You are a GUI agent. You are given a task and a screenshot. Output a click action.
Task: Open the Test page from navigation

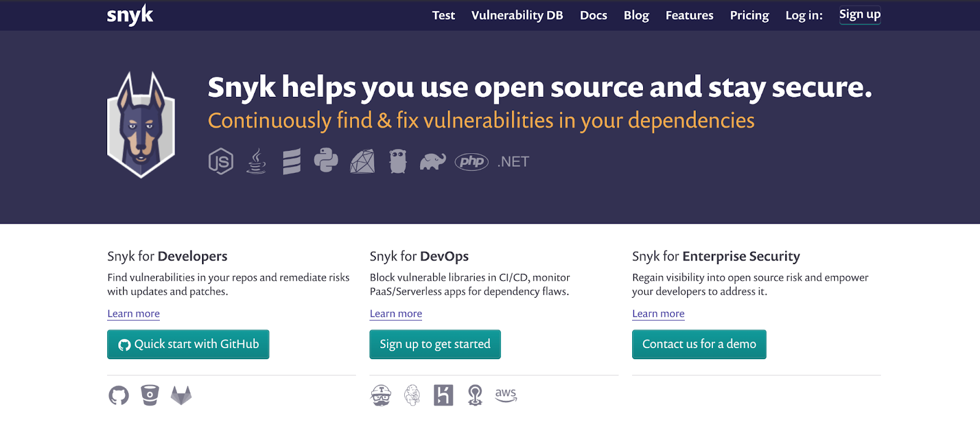click(x=443, y=15)
